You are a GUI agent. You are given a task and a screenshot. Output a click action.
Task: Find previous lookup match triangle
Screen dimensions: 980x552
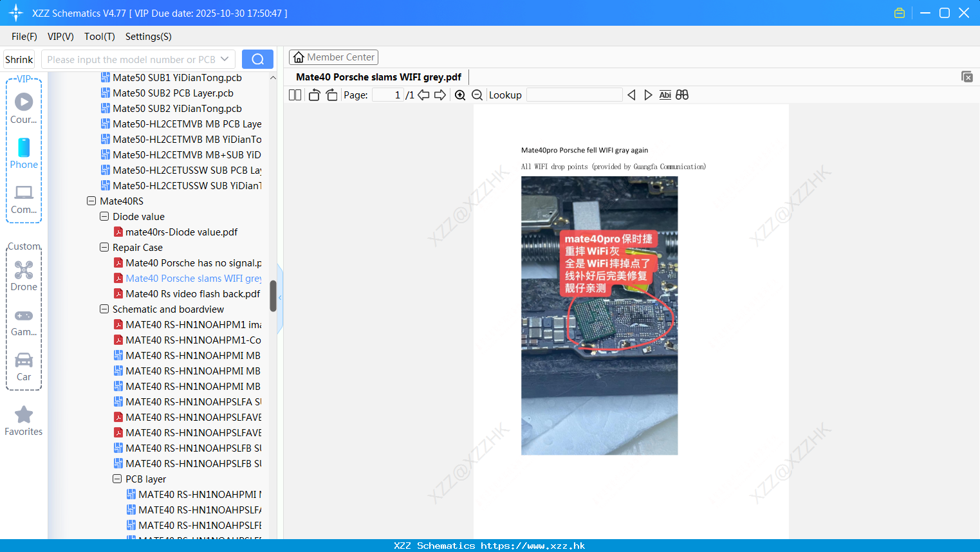point(631,95)
